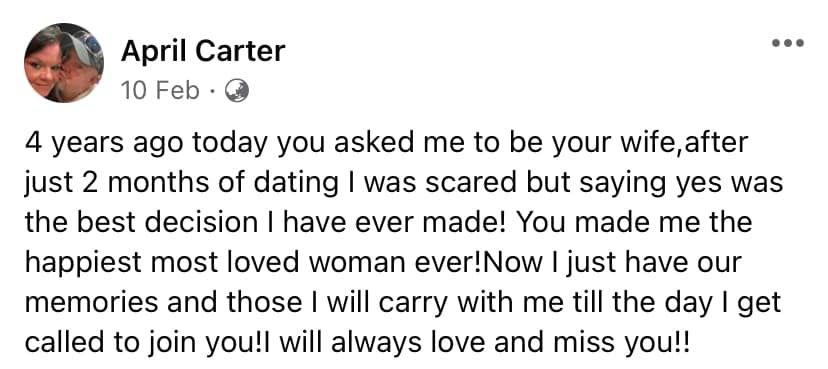Viewport: 828px width, 369px height.
Task: Click the woman's face in profile photo
Action: pos(42,66)
